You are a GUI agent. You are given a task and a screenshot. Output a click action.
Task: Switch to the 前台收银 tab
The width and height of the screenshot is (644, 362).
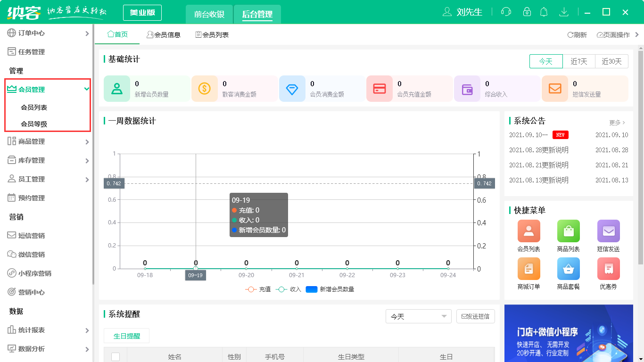[209, 14]
